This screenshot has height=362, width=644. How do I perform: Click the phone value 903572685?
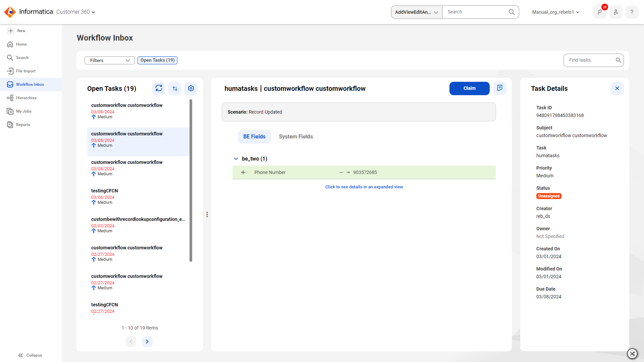click(x=365, y=172)
